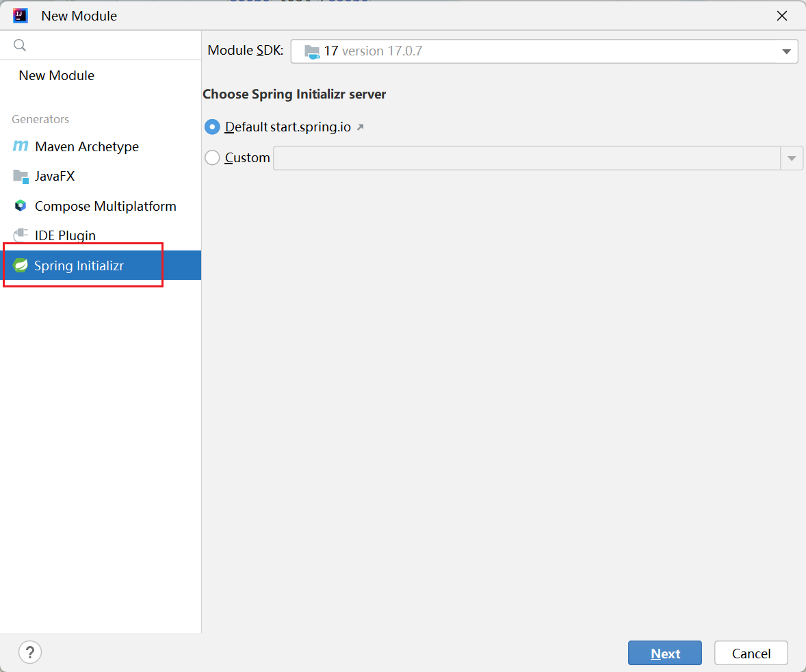This screenshot has width=806, height=672.
Task: Click the Spring Initializr leaf icon
Action: pyautogui.click(x=21, y=266)
